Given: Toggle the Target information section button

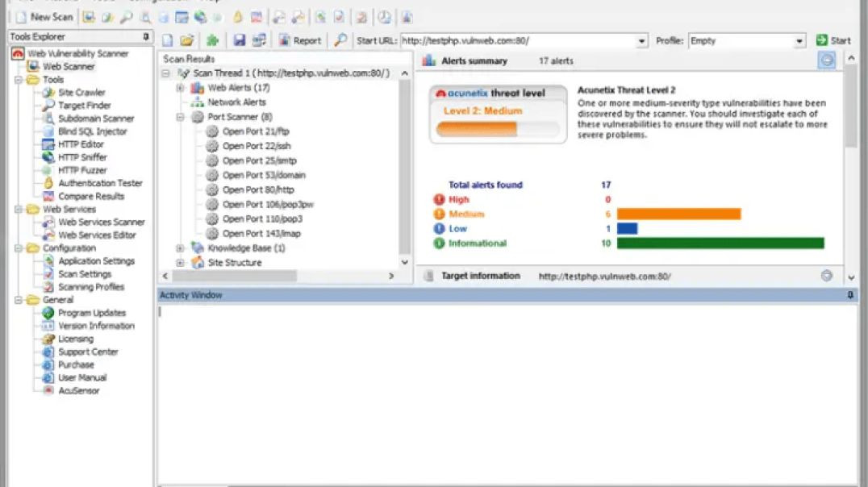Looking at the screenshot, I should 827,276.
